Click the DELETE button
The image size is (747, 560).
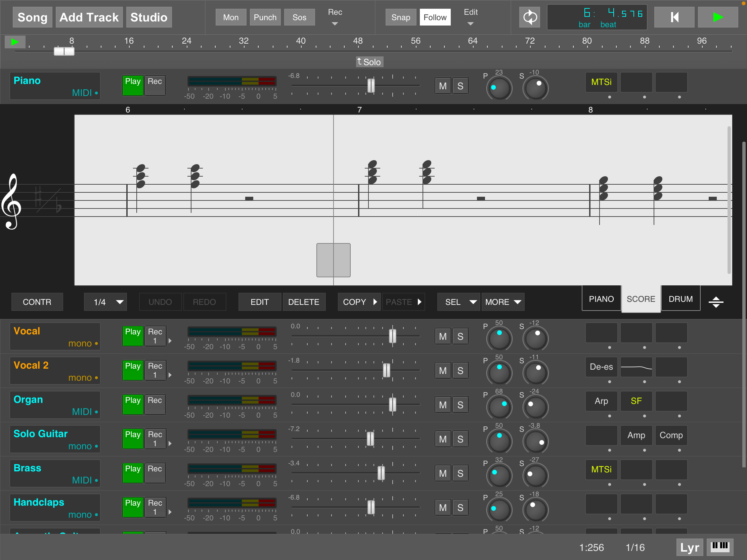(304, 302)
